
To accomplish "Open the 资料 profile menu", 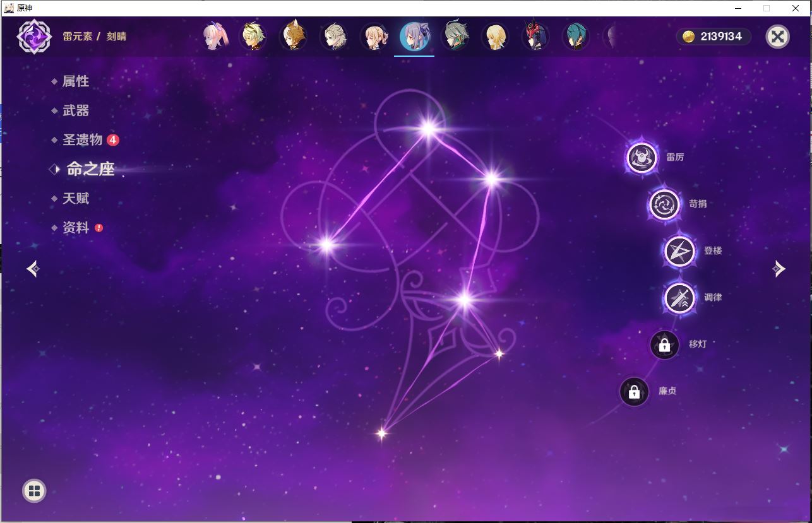I will 75,228.
